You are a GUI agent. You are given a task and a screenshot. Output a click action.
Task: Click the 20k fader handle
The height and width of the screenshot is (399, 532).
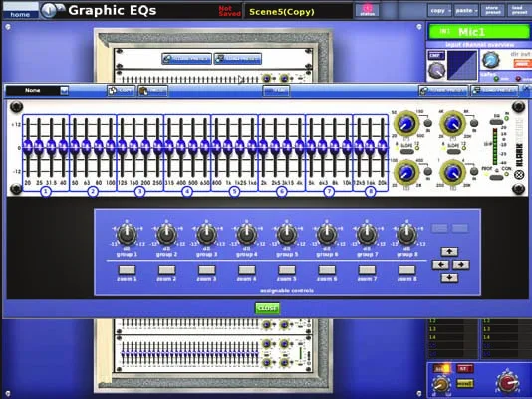[x=382, y=147]
